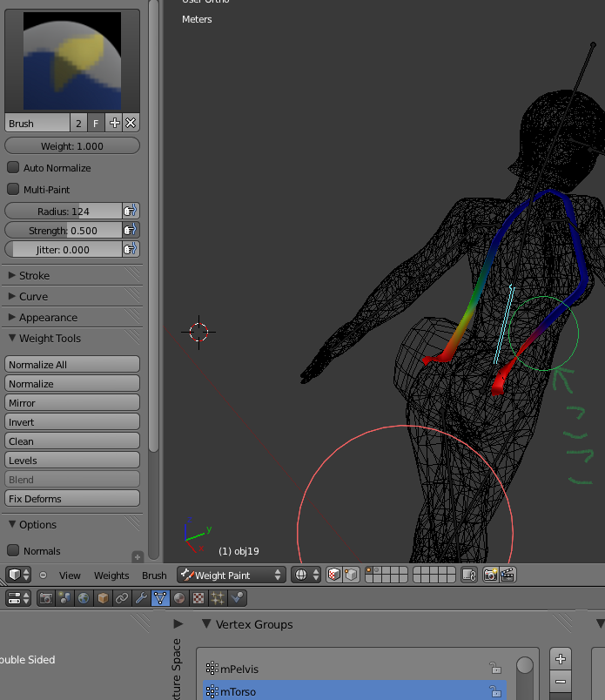Switch to Modifiers wrench tab
Image resolution: width=605 pixels, height=700 pixels.
pos(141,598)
